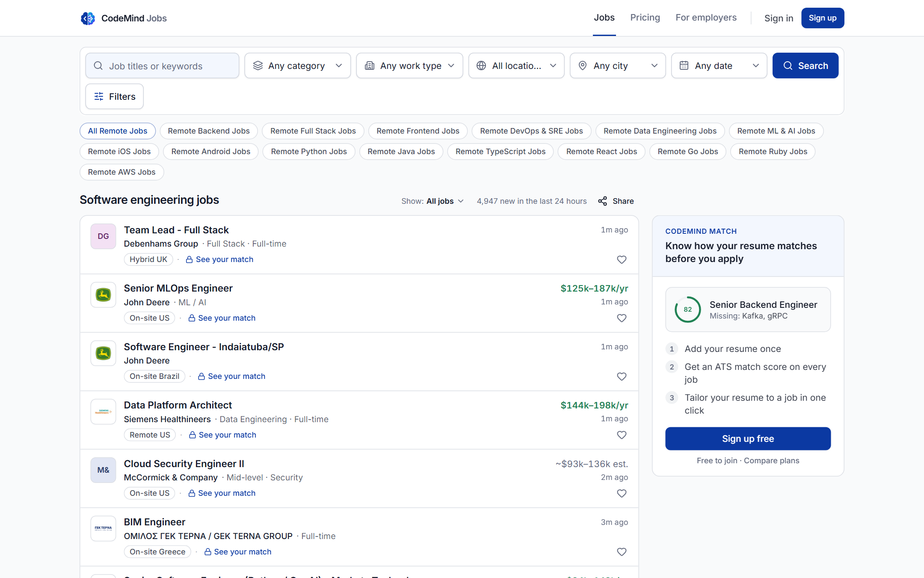Open the Any work type dropdown
Image resolution: width=924 pixels, height=578 pixels.
tap(409, 66)
